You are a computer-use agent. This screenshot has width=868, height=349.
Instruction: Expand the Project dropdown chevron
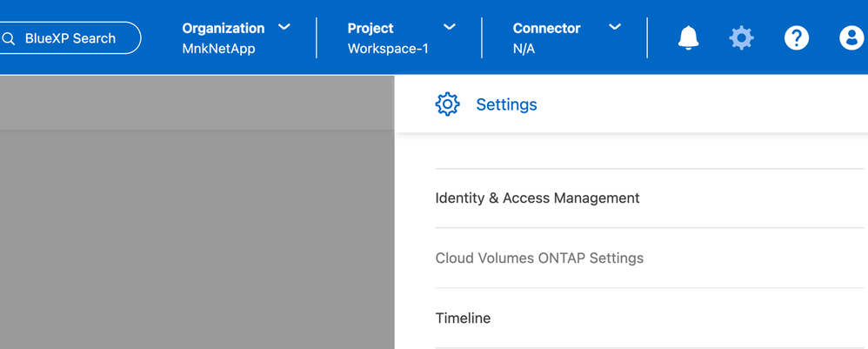pos(450,27)
